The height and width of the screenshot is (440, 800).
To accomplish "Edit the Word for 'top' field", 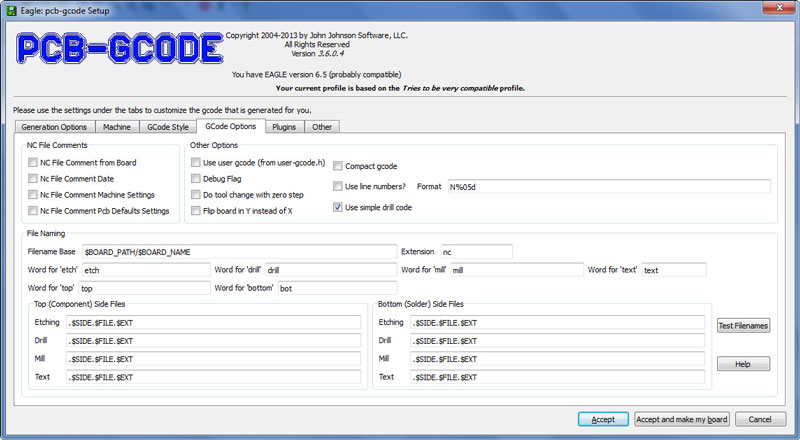I will click(144, 288).
